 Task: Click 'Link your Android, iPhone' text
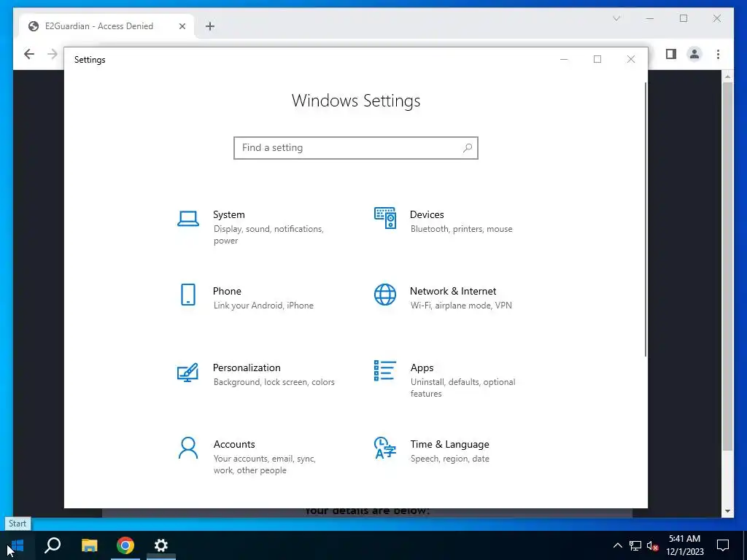pyautogui.click(x=263, y=306)
